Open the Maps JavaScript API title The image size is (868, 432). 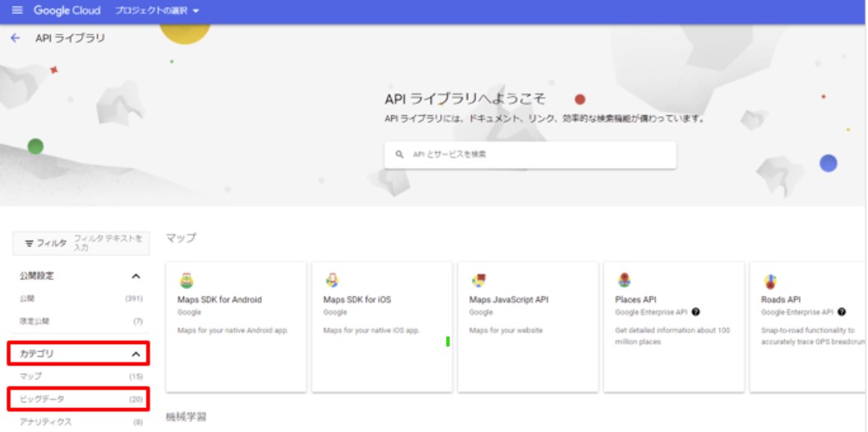pos(509,300)
